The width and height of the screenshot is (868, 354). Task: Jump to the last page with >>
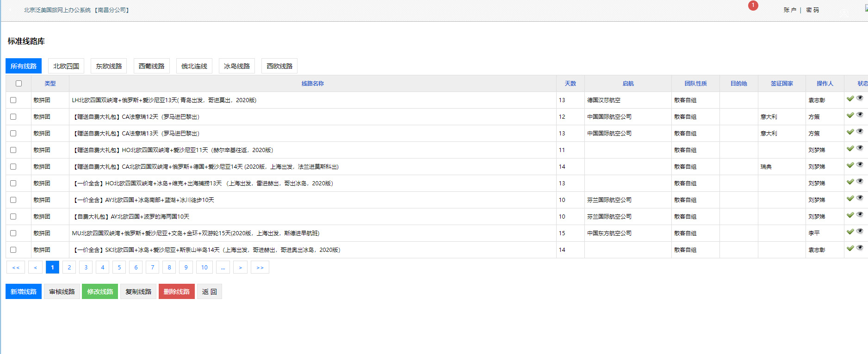(260, 268)
